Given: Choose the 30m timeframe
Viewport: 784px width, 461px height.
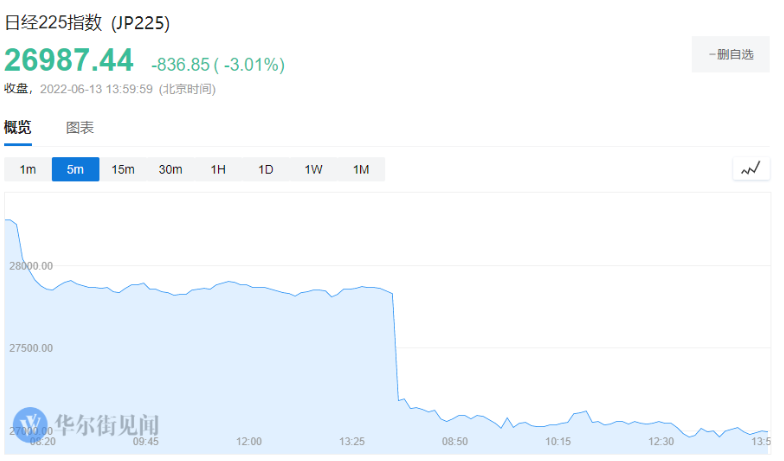Looking at the screenshot, I should tap(170, 170).
